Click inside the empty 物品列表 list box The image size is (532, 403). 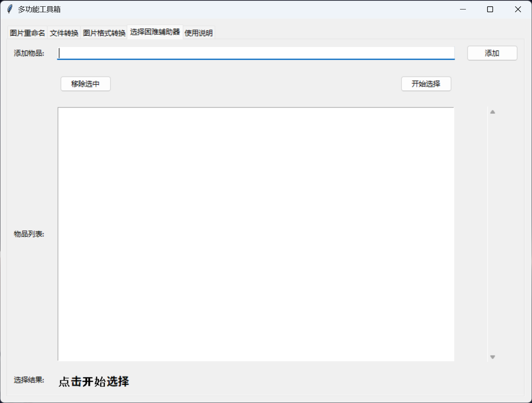(x=256, y=234)
